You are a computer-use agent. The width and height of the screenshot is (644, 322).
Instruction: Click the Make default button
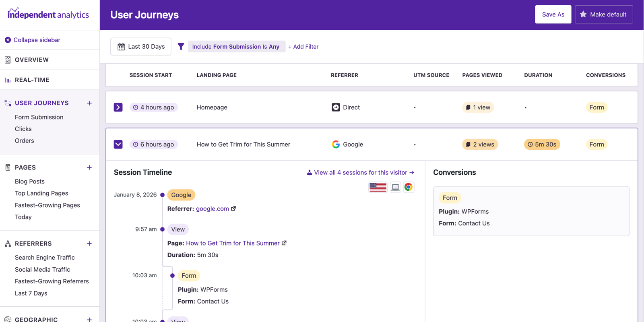click(x=604, y=14)
